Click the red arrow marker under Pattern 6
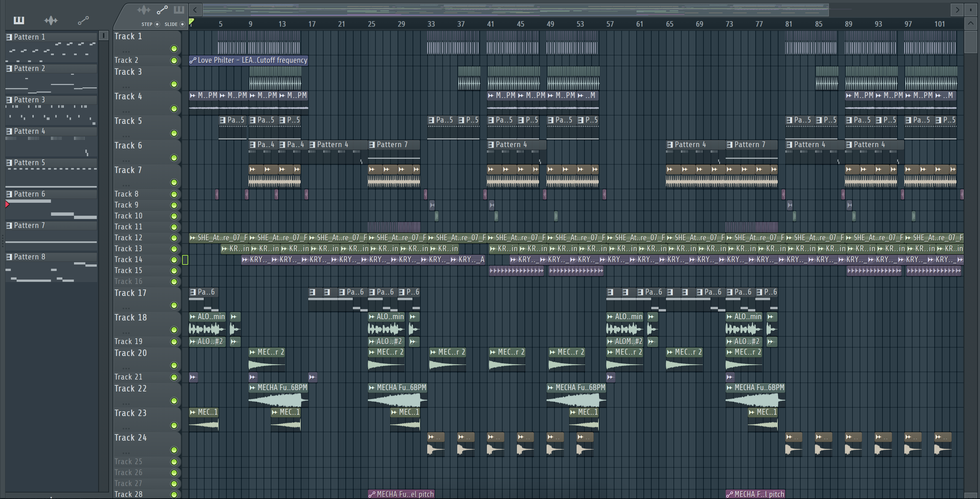Screen dimensions: 980x499 click(x=7, y=204)
